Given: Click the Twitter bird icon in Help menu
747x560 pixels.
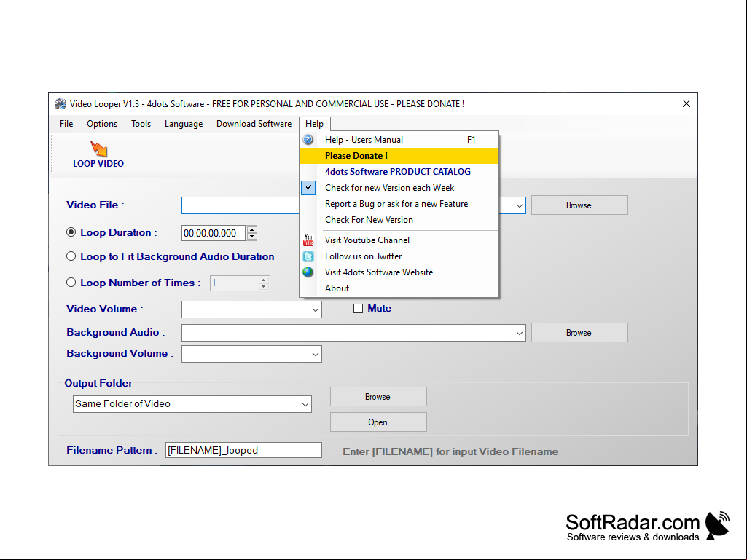Looking at the screenshot, I should pyautogui.click(x=308, y=256).
